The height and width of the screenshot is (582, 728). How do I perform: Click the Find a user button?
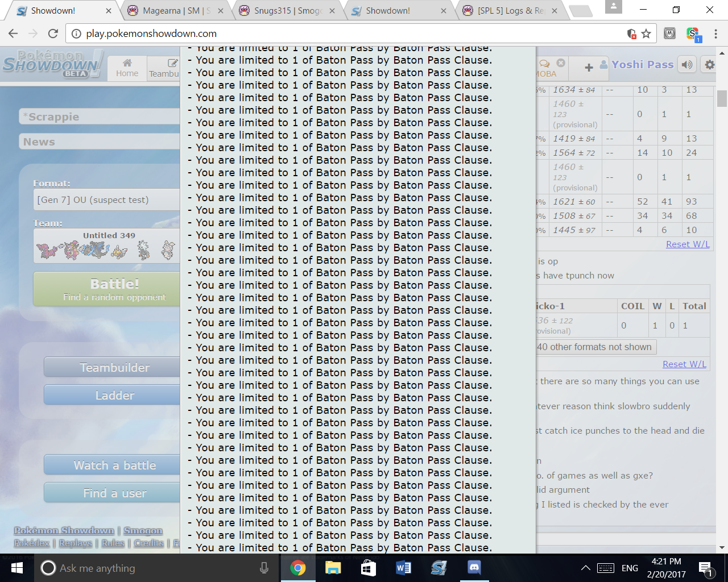click(x=112, y=493)
